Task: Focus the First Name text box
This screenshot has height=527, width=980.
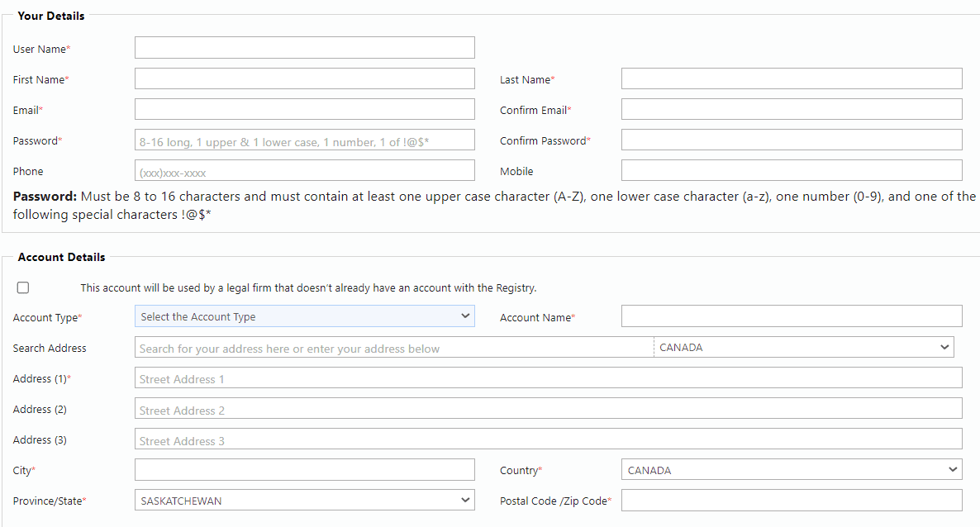Action: click(x=304, y=78)
